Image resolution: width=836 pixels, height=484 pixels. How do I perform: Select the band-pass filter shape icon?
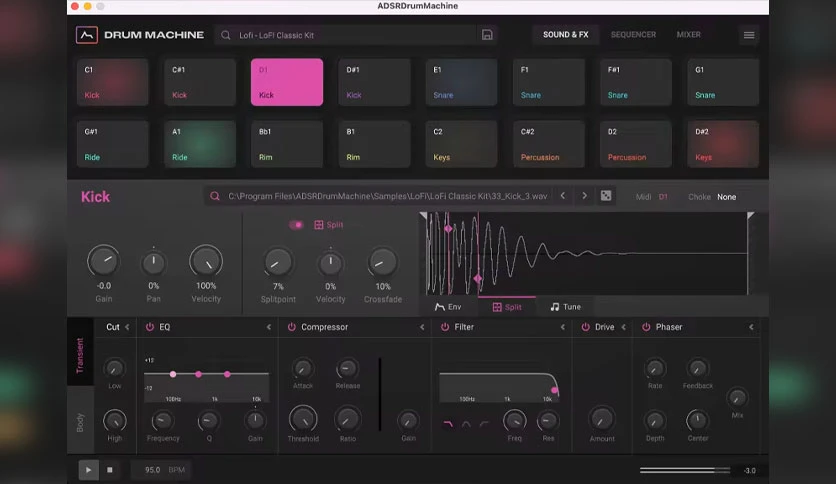click(x=466, y=424)
